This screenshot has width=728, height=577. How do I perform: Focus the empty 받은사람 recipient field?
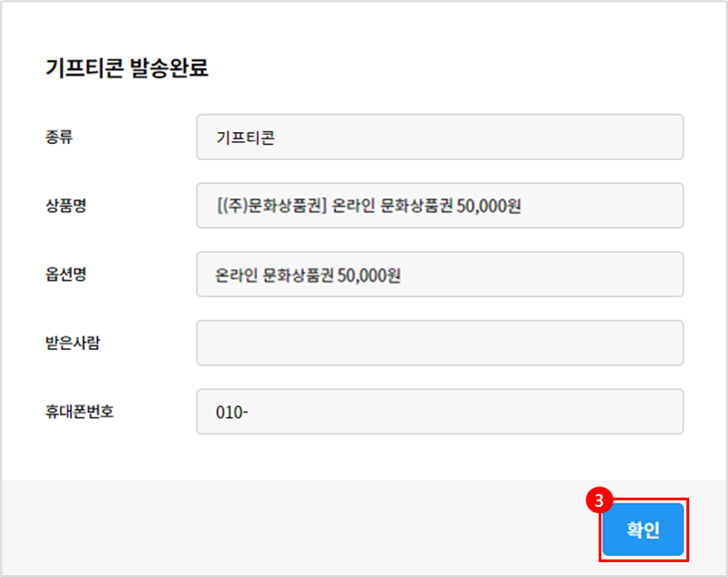440,343
